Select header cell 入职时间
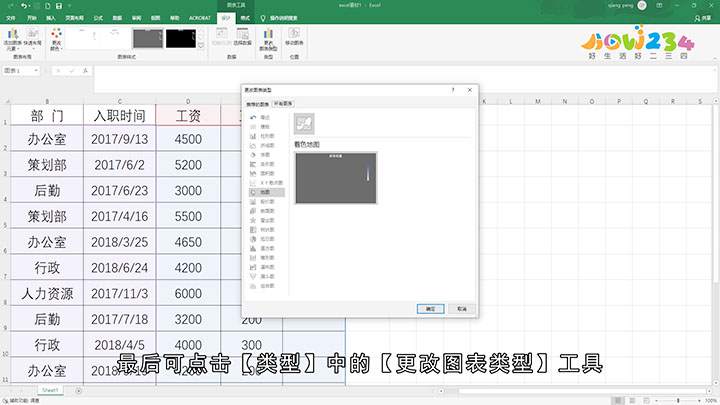 coord(119,115)
